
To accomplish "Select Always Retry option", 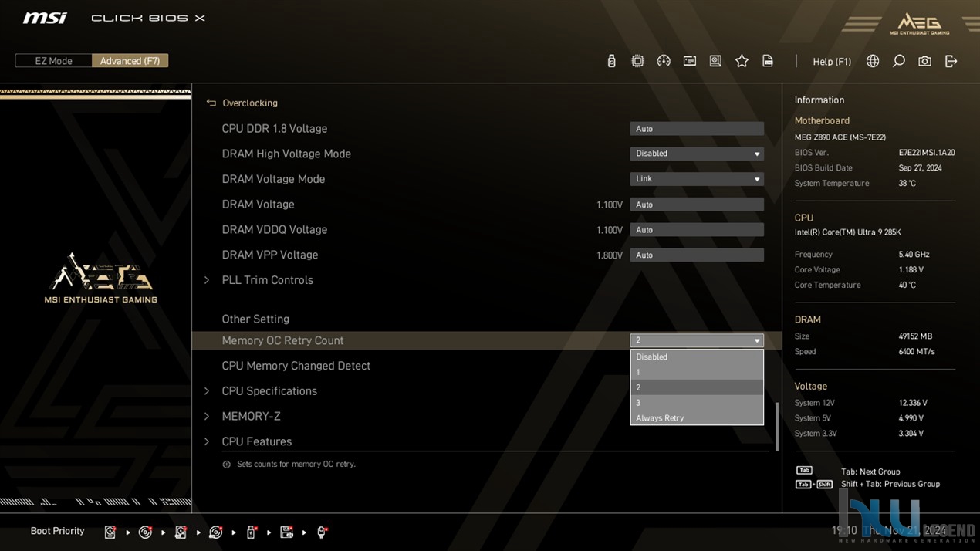I will pyautogui.click(x=696, y=418).
